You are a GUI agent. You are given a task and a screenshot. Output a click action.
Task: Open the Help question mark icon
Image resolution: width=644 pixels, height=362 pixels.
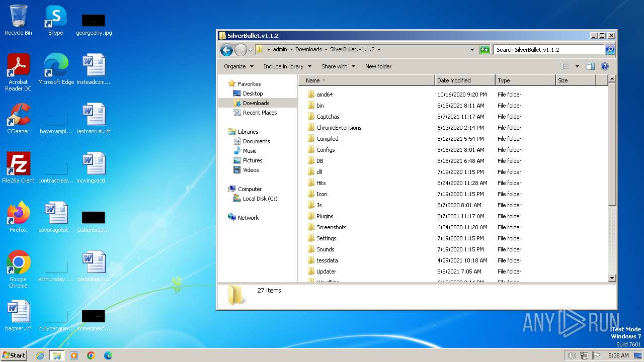coord(605,66)
